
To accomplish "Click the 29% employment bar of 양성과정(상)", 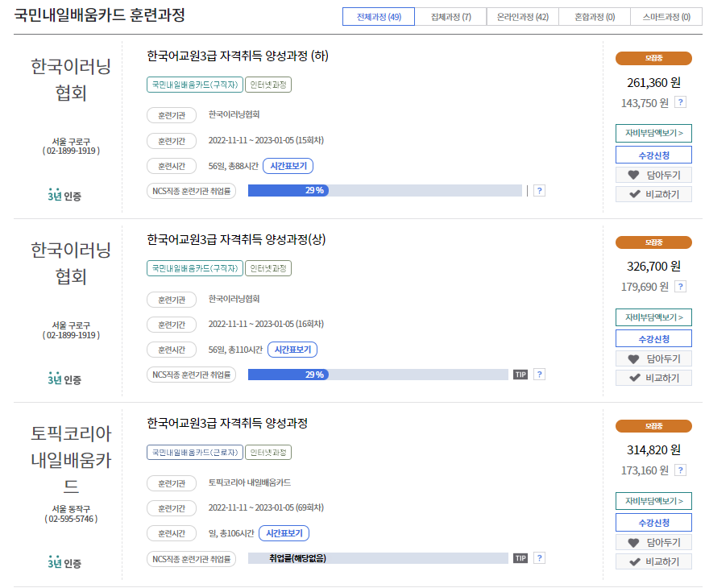I will (378, 375).
